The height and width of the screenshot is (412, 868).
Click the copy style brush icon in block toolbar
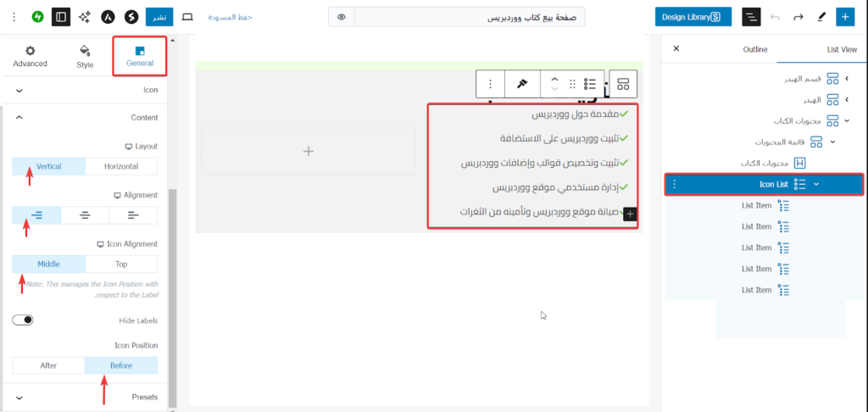522,84
